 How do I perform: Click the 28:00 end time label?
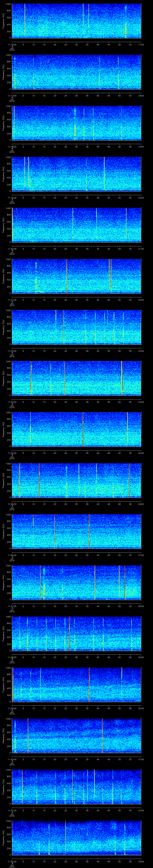point(141,606)
